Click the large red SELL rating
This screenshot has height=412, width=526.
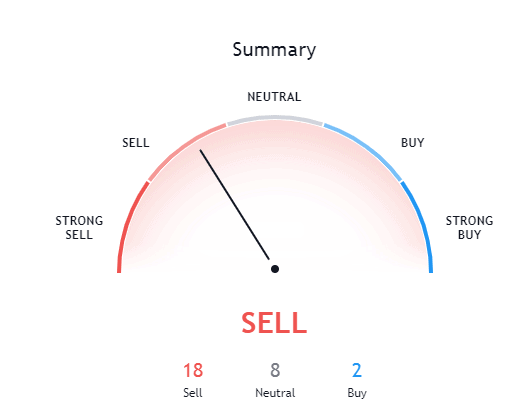(x=274, y=323)
